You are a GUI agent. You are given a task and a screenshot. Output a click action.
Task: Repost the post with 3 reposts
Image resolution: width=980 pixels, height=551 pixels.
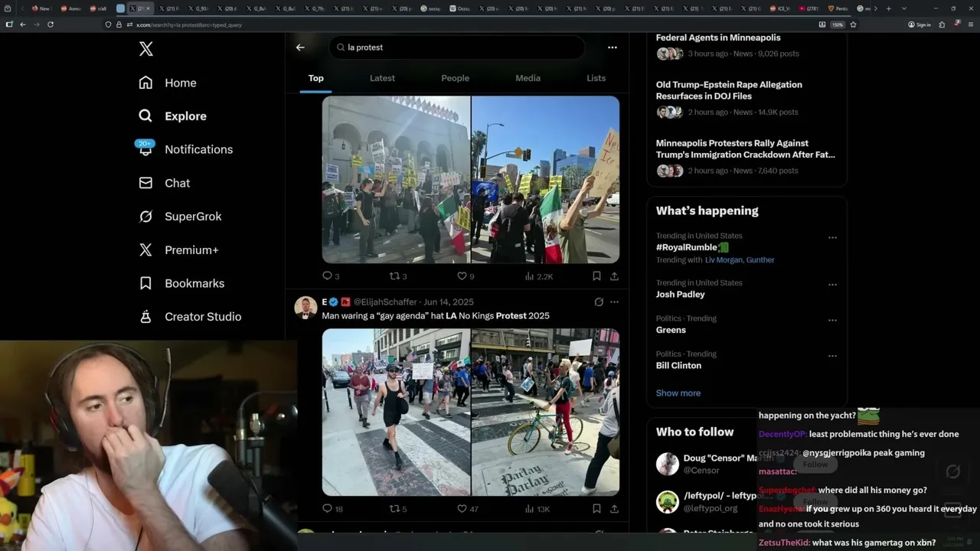pyautogui.click(x=398, y=276)
